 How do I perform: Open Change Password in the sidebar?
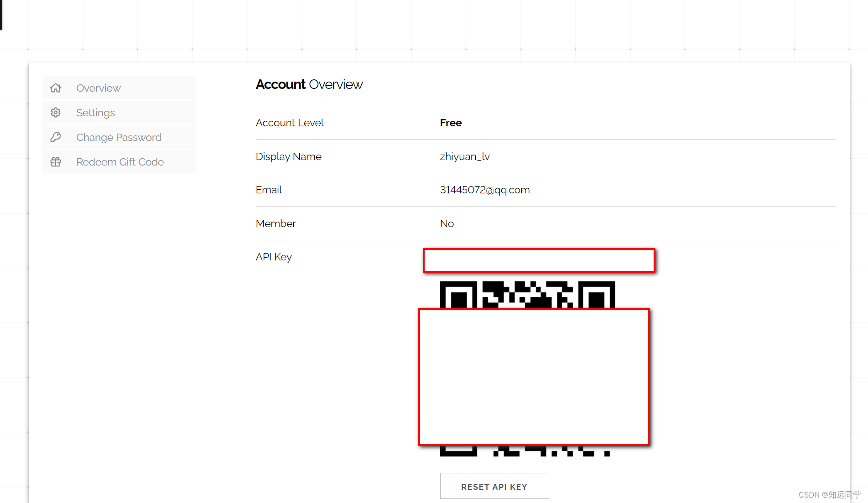pos(119,137)
